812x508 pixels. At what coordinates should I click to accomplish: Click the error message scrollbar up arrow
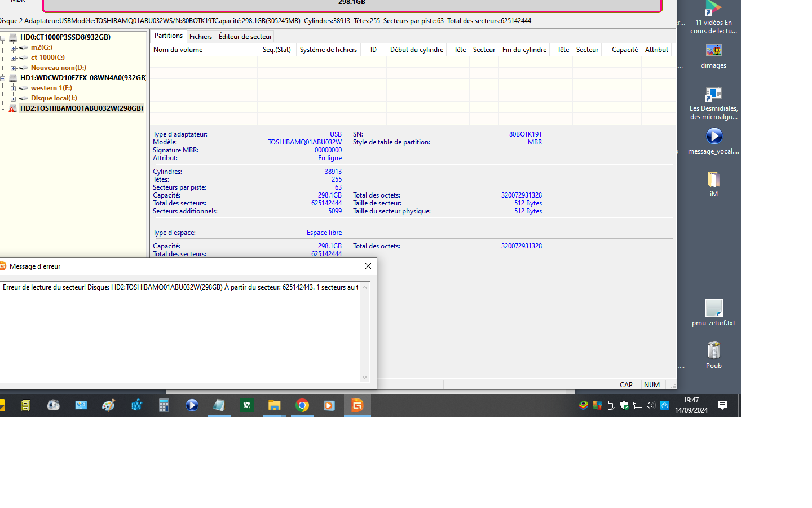pos(364,287)
